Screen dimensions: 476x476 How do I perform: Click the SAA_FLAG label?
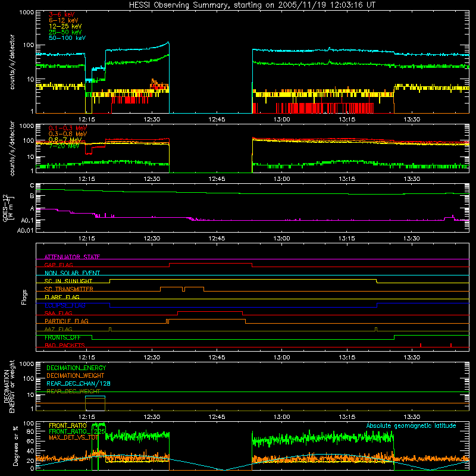[58, 313]
